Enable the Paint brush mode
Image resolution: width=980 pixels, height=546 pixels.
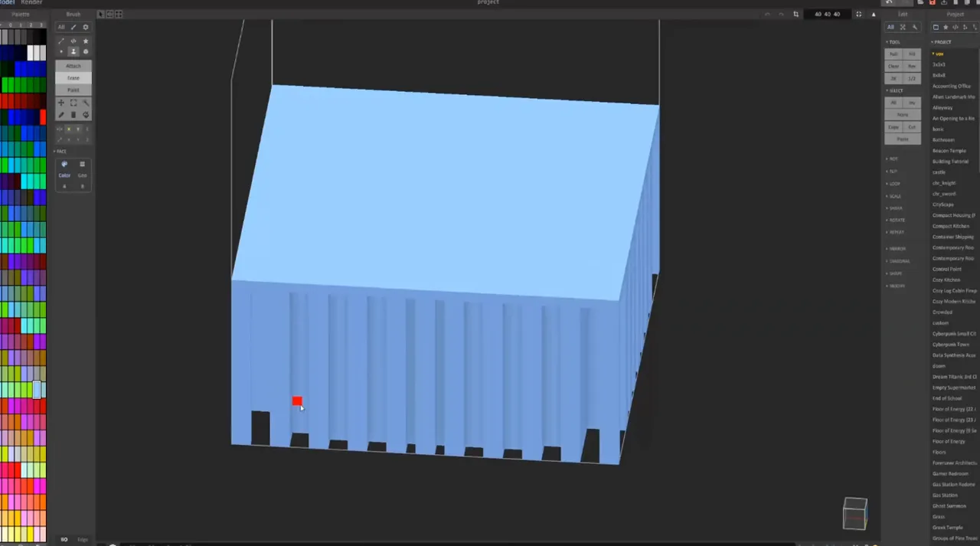tap(73, 90)
